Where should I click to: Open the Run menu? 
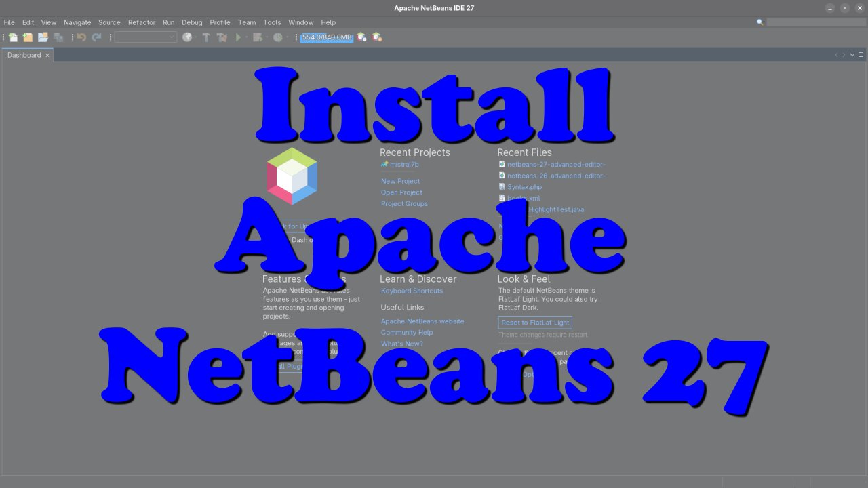169,22
